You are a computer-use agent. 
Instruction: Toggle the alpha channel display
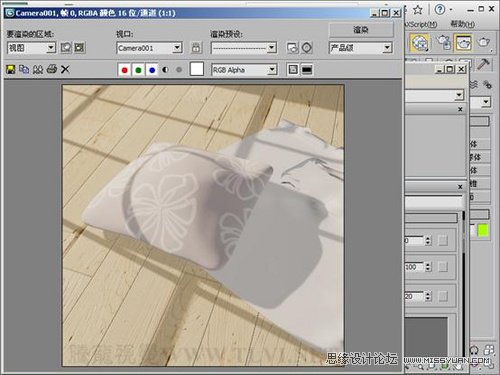click(x=165, y=70)
